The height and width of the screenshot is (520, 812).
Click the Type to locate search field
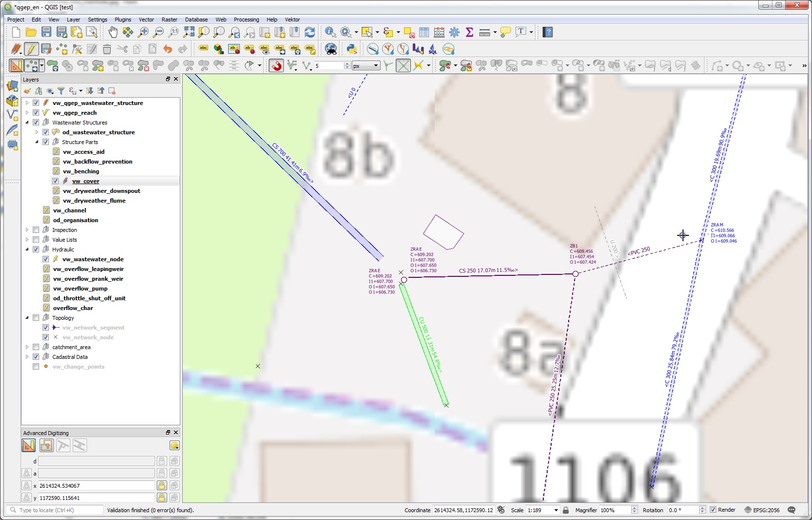[x=56, y=510]
